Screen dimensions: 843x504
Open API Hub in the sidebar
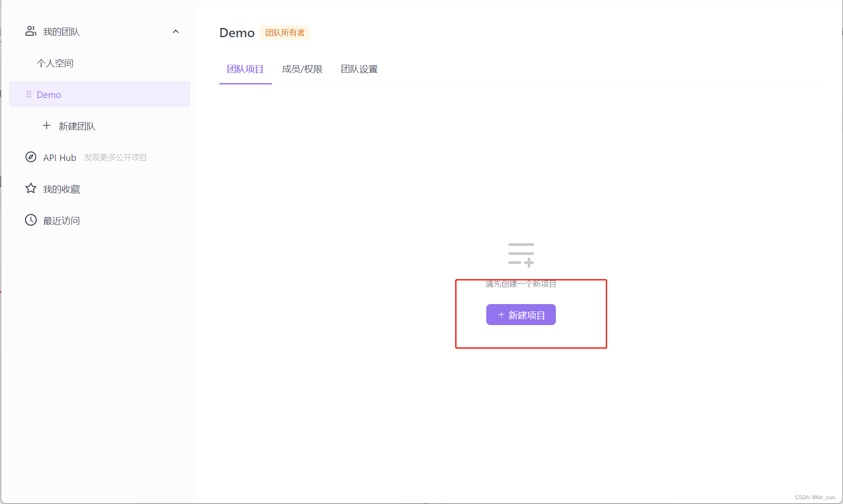pyautogui.click(x=60, y=157)
